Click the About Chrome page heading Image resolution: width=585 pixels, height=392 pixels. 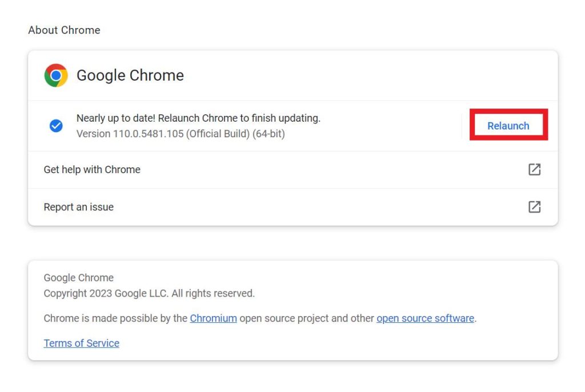click(64, 30)
